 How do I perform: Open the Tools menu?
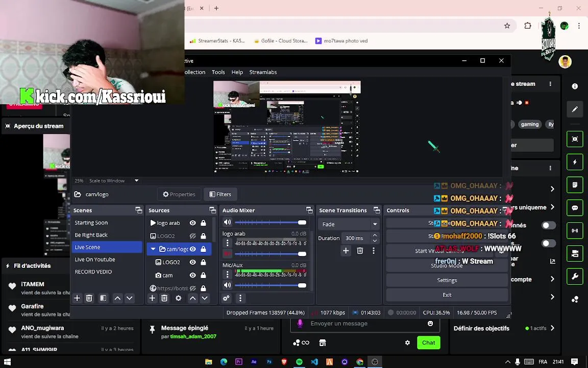click(x=218, y=72)
